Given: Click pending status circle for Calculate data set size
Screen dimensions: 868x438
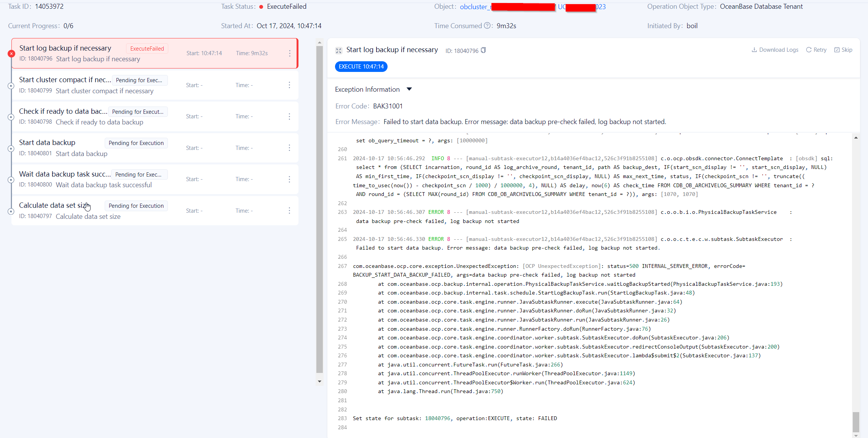Looking at the screenshot, I should (x=11, y=211).
